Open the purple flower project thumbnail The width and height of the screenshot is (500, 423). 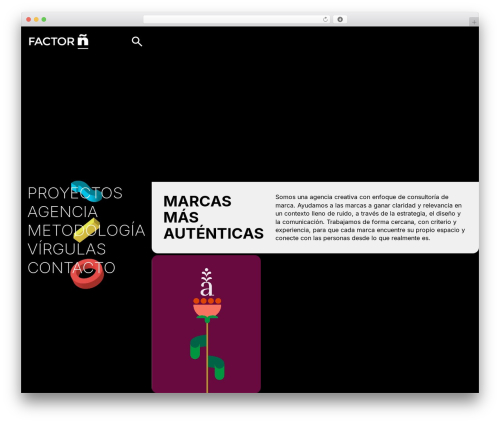(x=206, y=324)
